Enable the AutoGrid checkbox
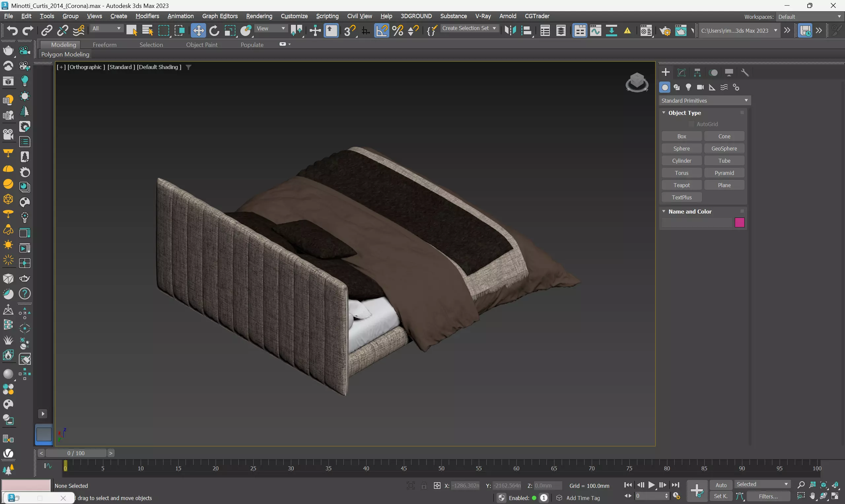The width and height of the screenshot is (845, 504). (x=691, y=124)
